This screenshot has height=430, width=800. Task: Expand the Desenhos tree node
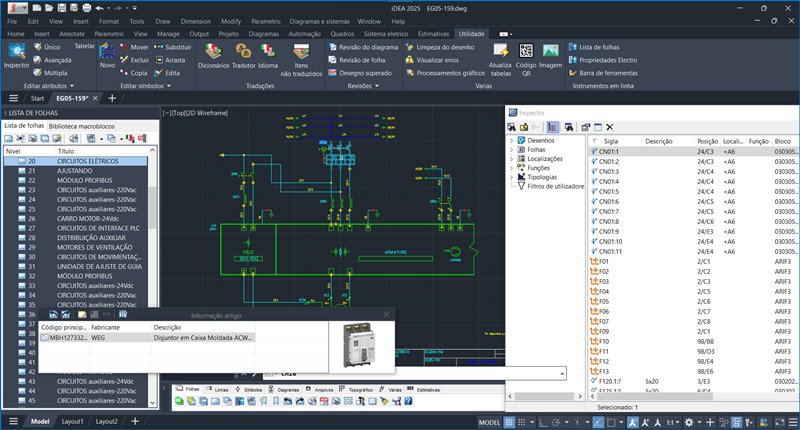tap(512, 141)
